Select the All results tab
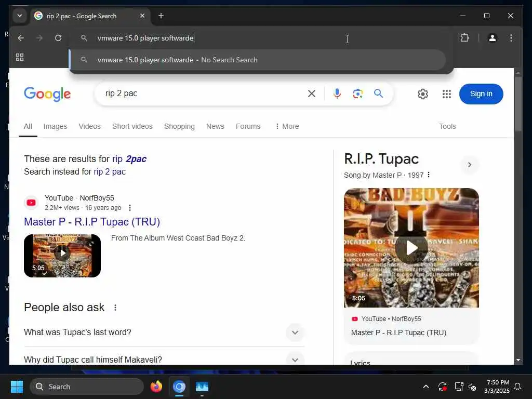Image resolution: width=532 pixels, height=399 pixels. coord(28,126)
